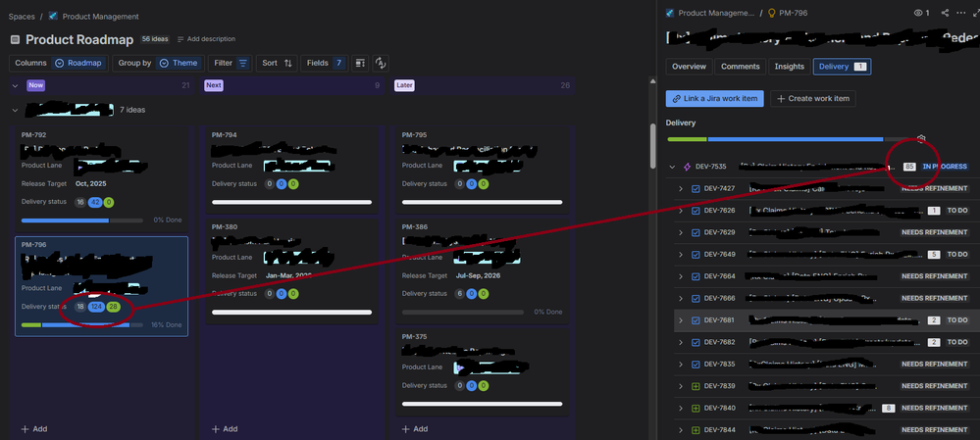Click the task type icon for DEV-7681
The image size is (980, 440).
pyautogui.click(x=696, y=320)
